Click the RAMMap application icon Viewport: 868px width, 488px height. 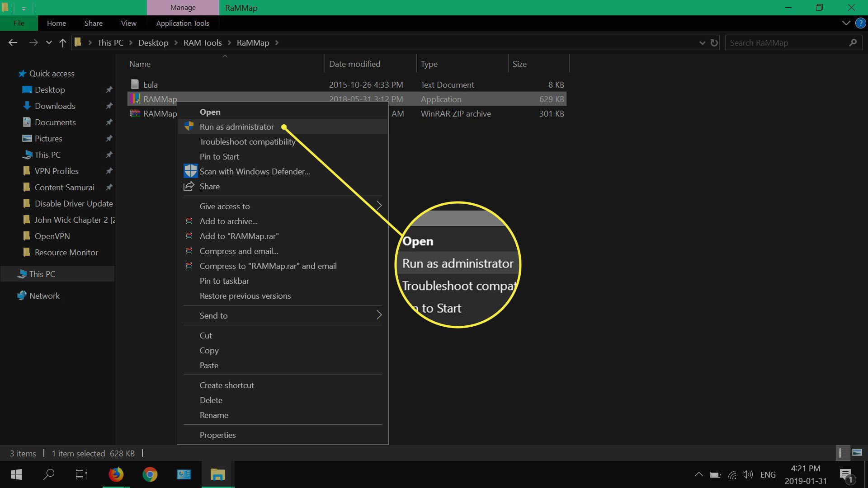click(x=135, y=99)
